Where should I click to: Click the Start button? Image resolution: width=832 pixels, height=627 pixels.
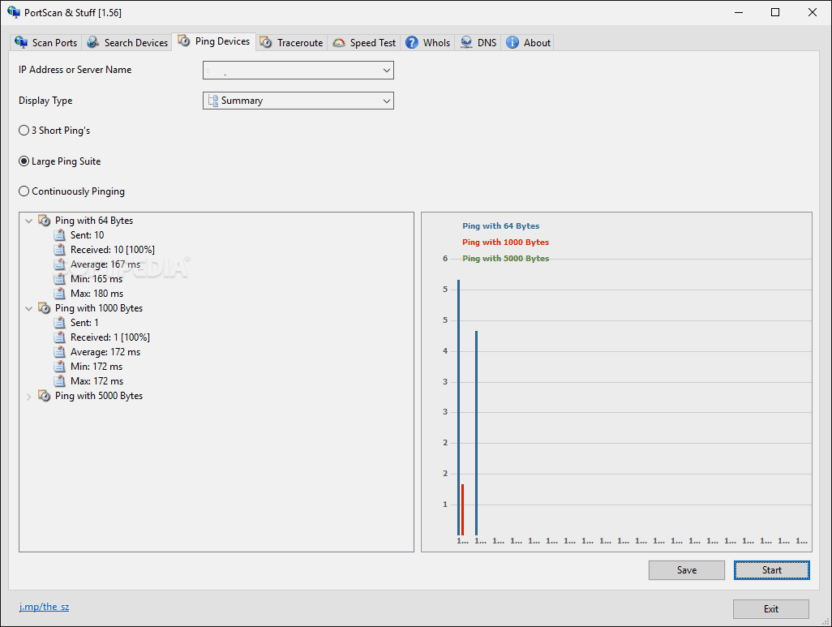pyautogui.click(x=772, y=570)
